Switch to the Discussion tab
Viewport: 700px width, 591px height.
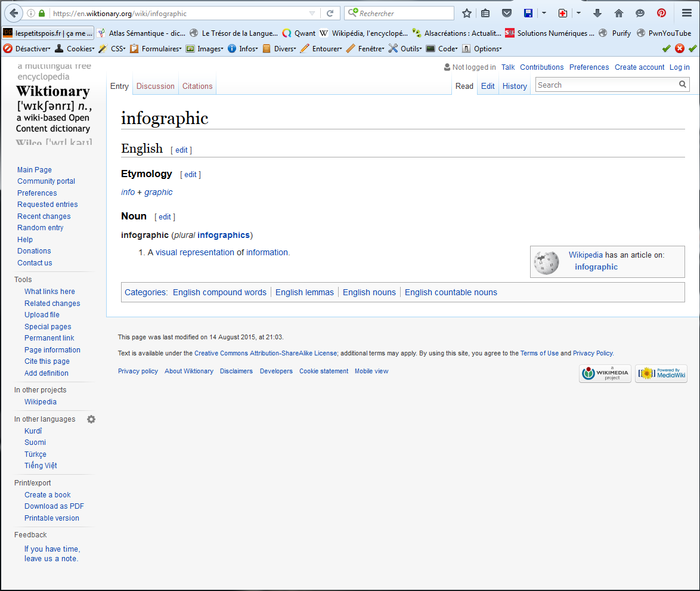point(155,86)
